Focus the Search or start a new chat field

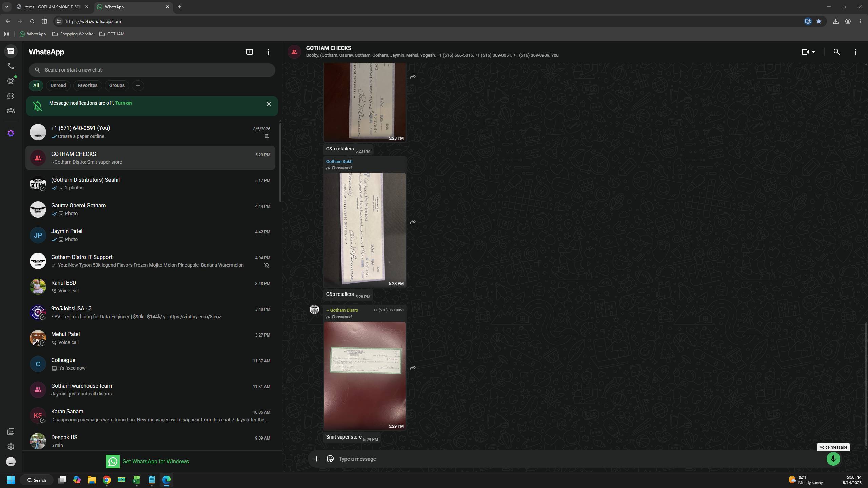pyautogui.click(x=152, y=70)
